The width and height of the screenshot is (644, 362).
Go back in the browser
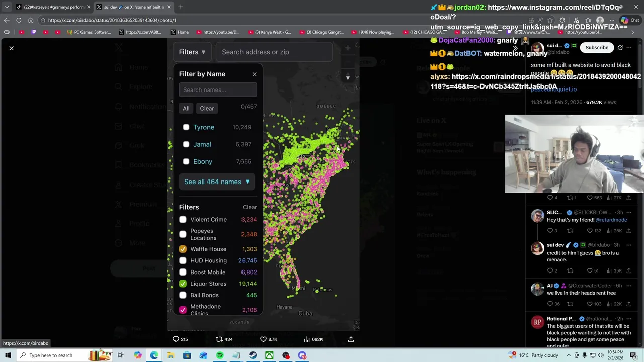click(7, 20)
